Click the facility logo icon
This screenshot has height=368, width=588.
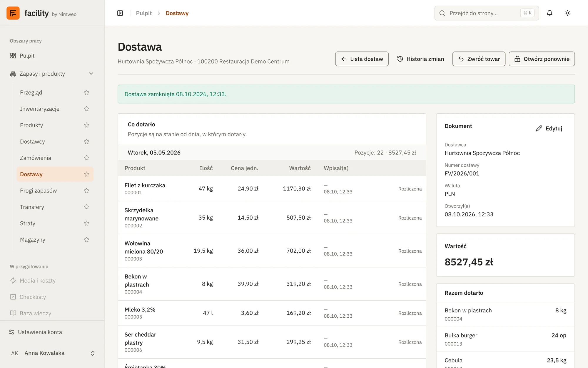(x=13, y=13)
